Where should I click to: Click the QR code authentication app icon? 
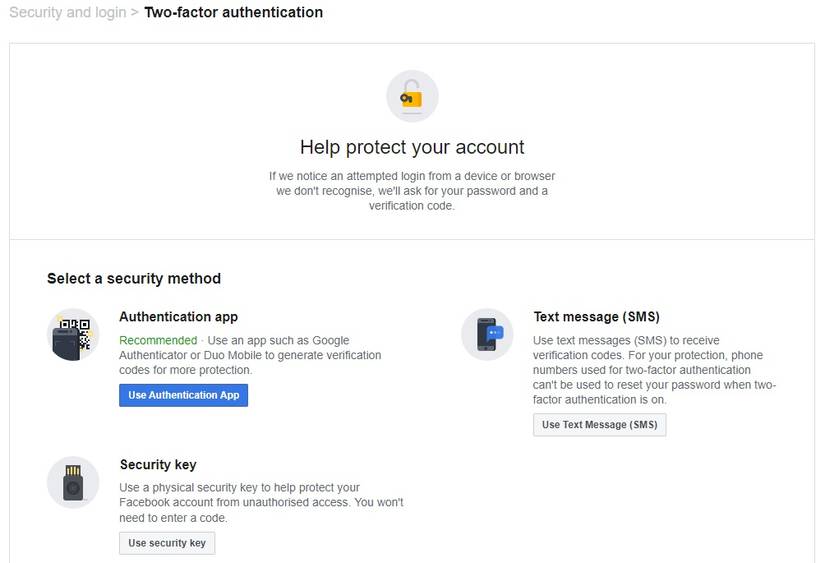[73, 335]
